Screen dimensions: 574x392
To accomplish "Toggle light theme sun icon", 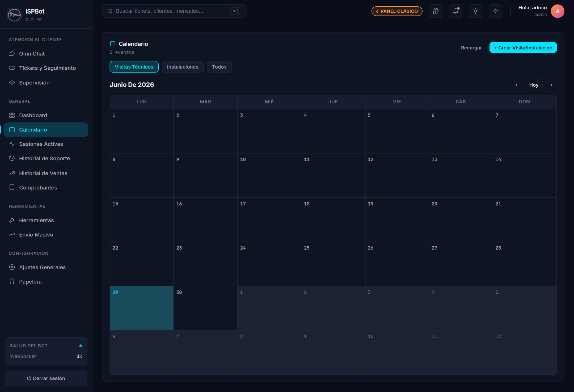I will (475, 11).
